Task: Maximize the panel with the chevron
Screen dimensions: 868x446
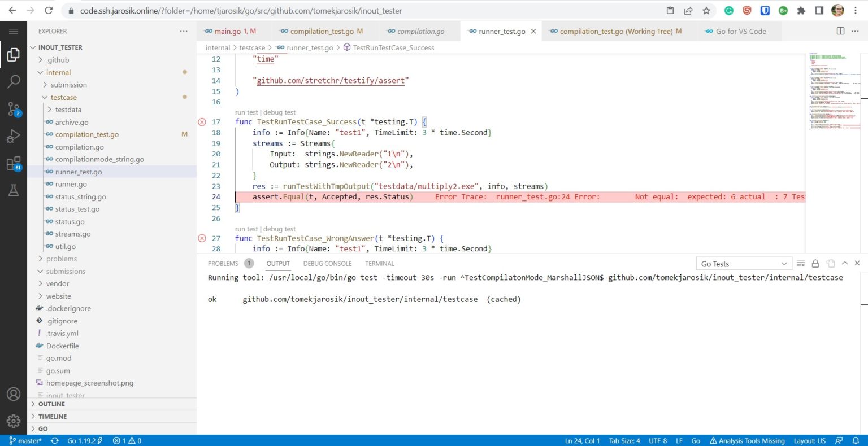Action: tap(844, 263)
